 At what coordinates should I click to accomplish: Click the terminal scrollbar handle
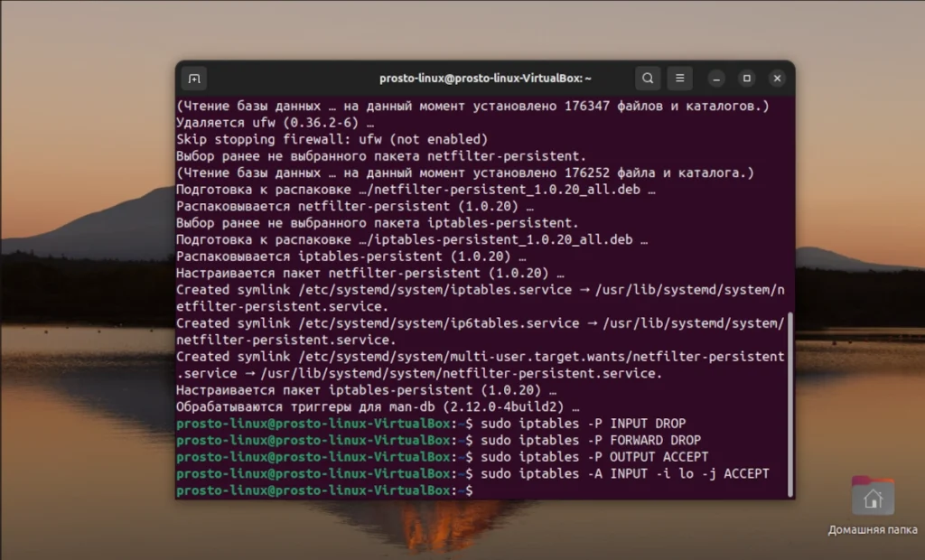[790, 405]
